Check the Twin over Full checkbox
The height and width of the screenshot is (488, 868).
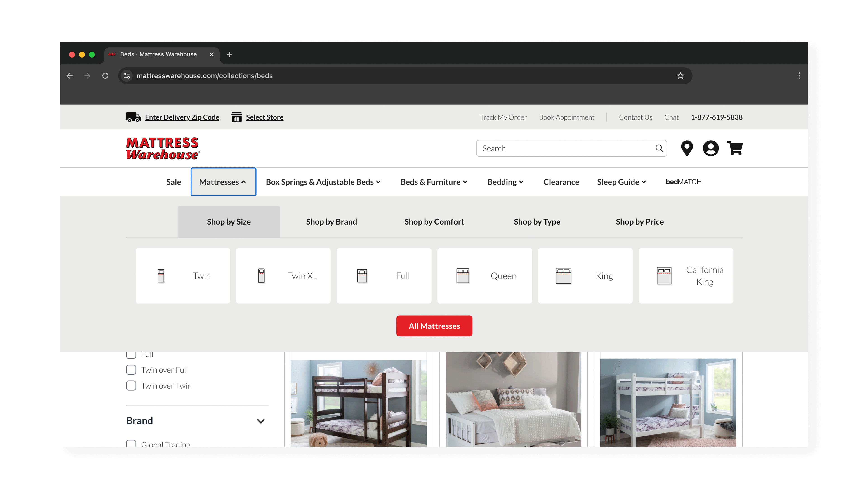pos(131,369)
